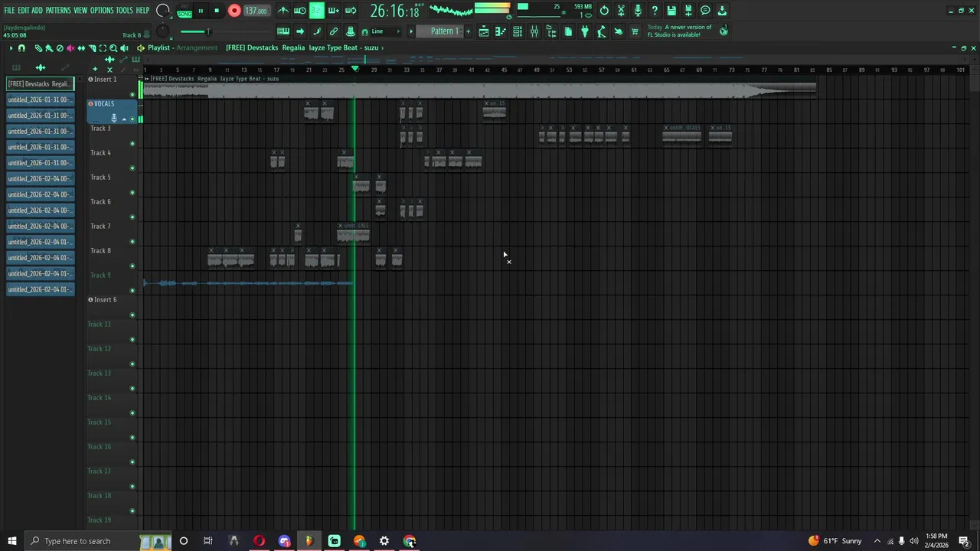The image size is (980, 551).
Task: Click the Undo history icon
Action: (x=604, y=11)
